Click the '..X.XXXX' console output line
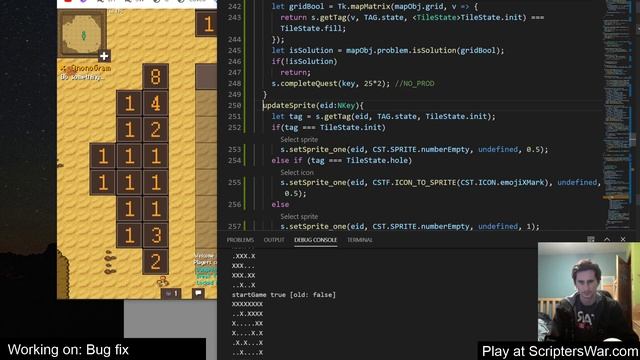The width and height of the screenshot is (640, 360). coord(247,314)
